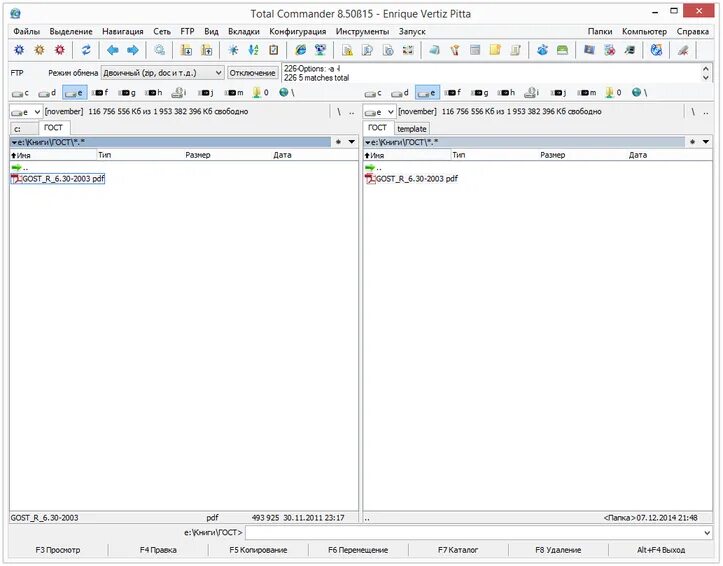Sort left panel by Размер column
Screen dimensions: 723x566
[198, 155]
